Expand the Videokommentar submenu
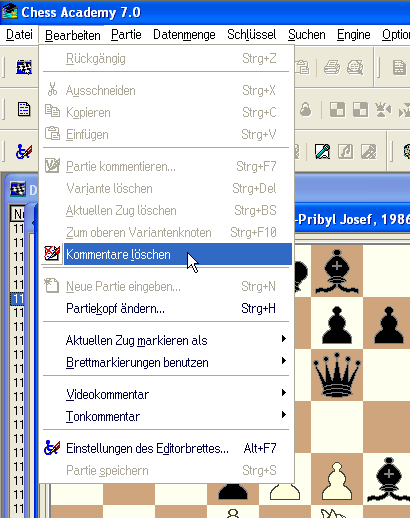Viewport: 410px width, 518px height. pyautogui.click(x=167, y=394)
